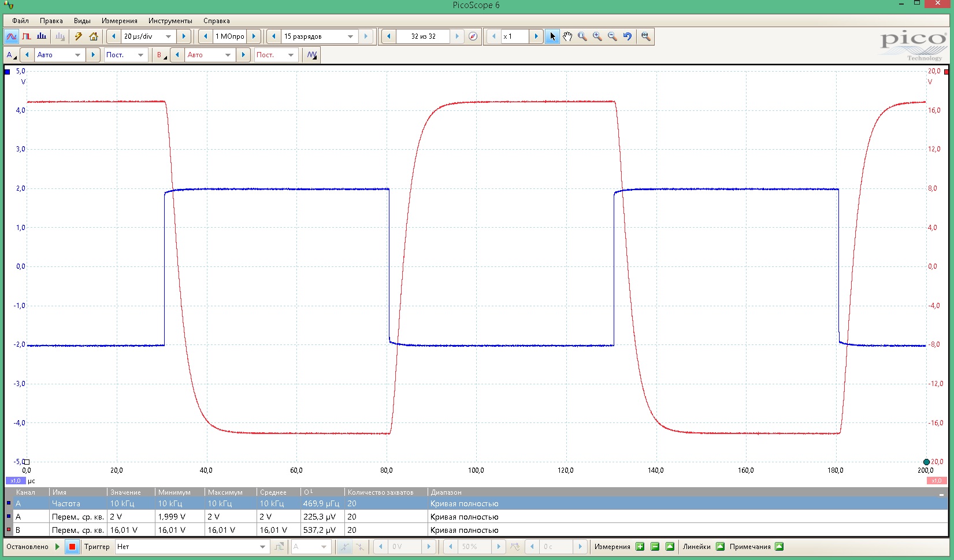This screenshot has height=560, width=954.
Task: Click the add measurement plus icon
Action: [x=640, y=547]
